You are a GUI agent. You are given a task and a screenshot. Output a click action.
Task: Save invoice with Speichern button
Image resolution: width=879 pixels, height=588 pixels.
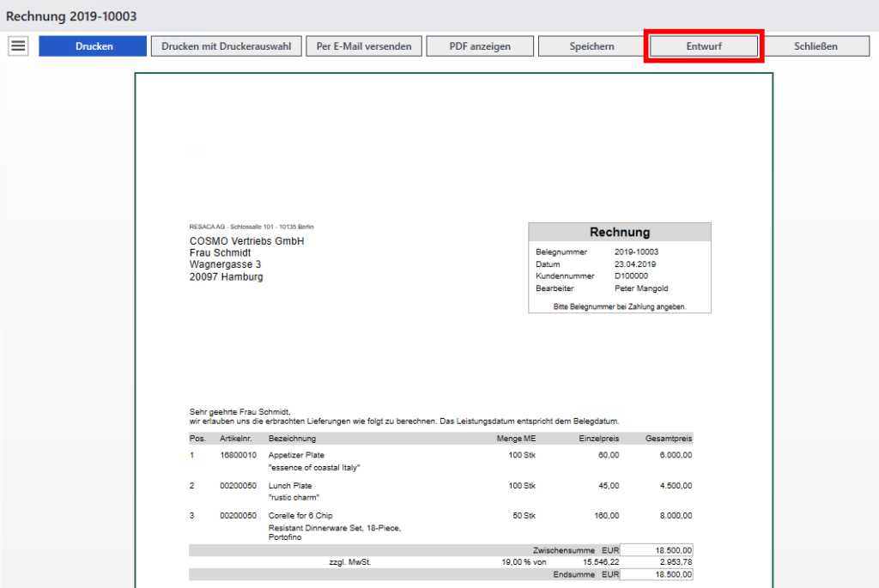point(591,46)
